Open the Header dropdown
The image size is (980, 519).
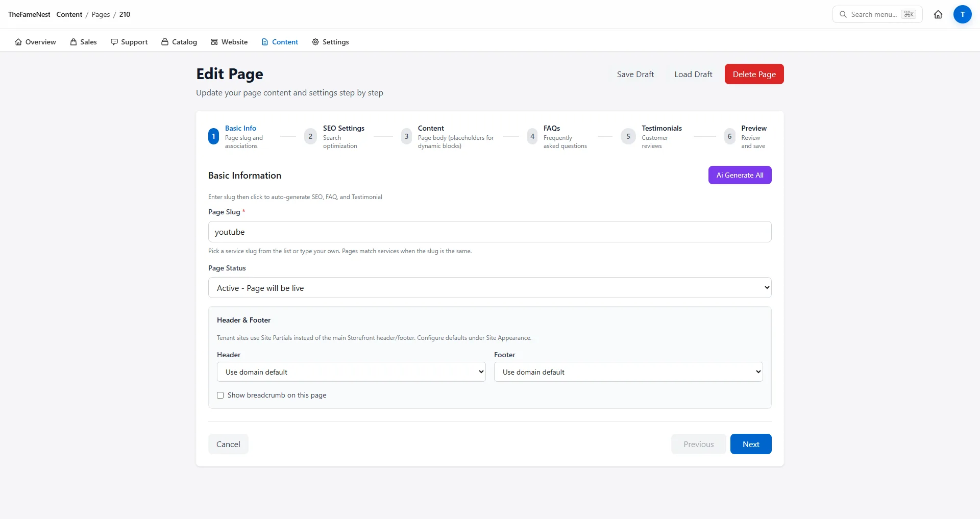[351, 372]
